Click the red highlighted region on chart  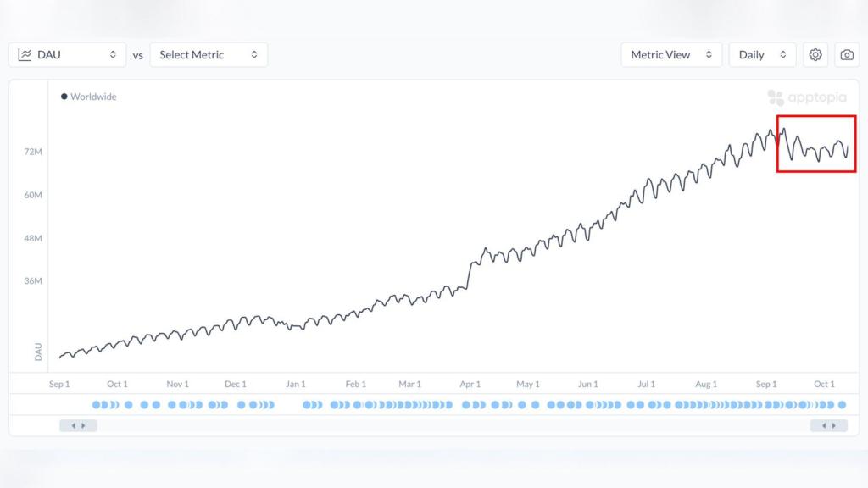click(816, 144)
